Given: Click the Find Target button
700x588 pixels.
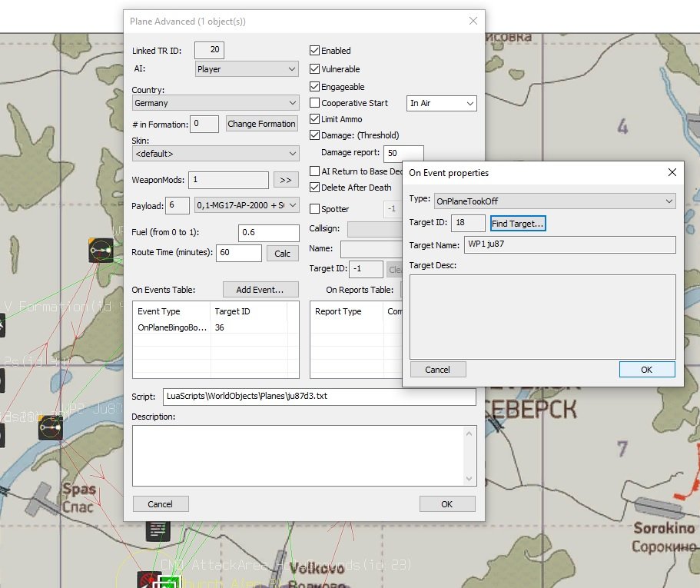Looking at the screenshot, I should [518, 224].
